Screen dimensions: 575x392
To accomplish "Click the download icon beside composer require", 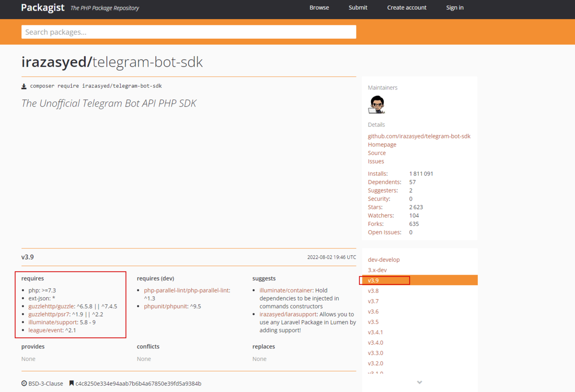I will pyautogui.click(x=24, y=86).
